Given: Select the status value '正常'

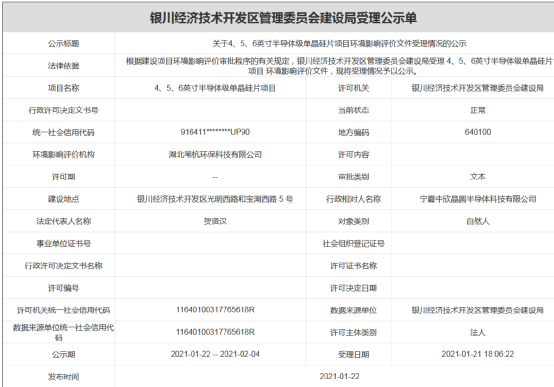Looking at the screenshot, I should click(x=478, y=110).
